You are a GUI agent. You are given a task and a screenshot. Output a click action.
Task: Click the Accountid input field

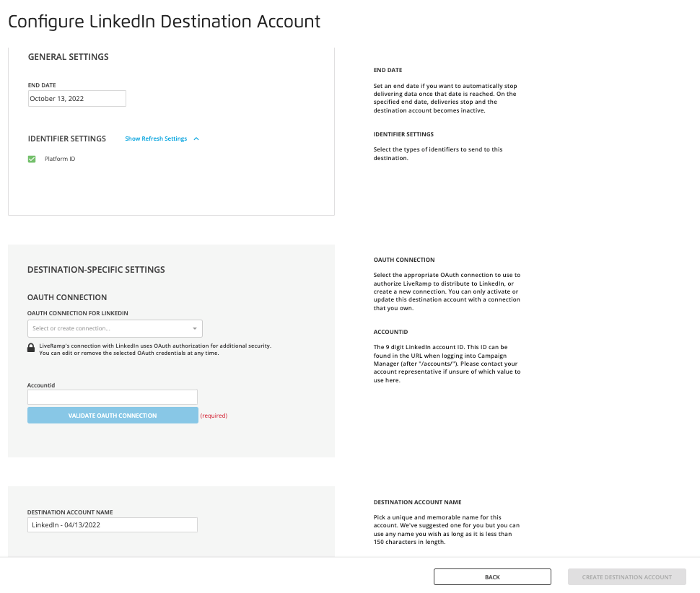113,397
